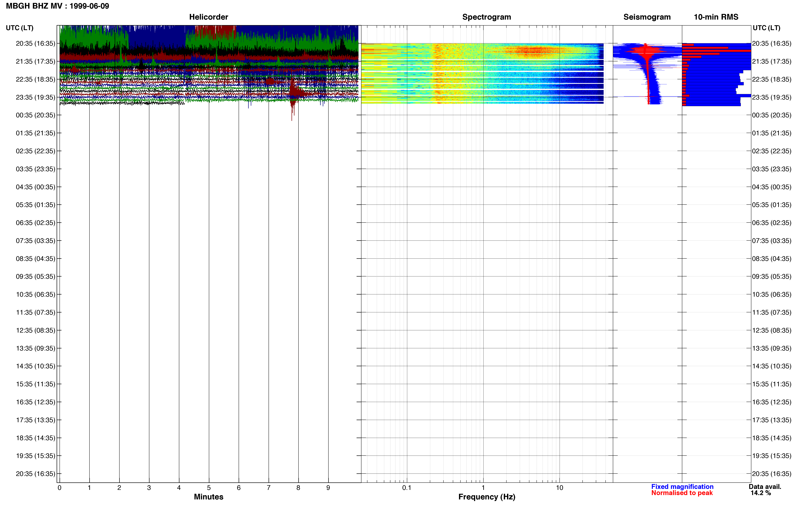Select the 'Helicorder' panel heading
The height and width of the screenshot is (508, 812).
point(209,17)
